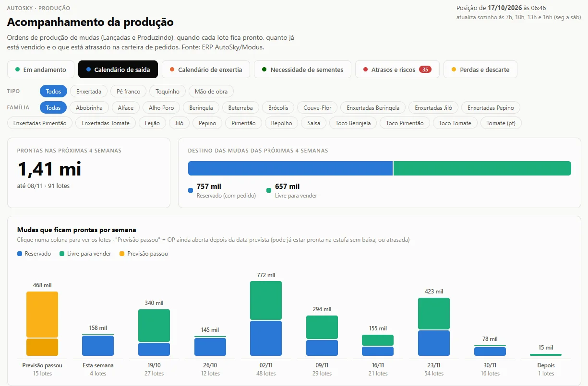Open the 26/10 week column
Viewport: 588px width, 386px height.
point(210,346)
